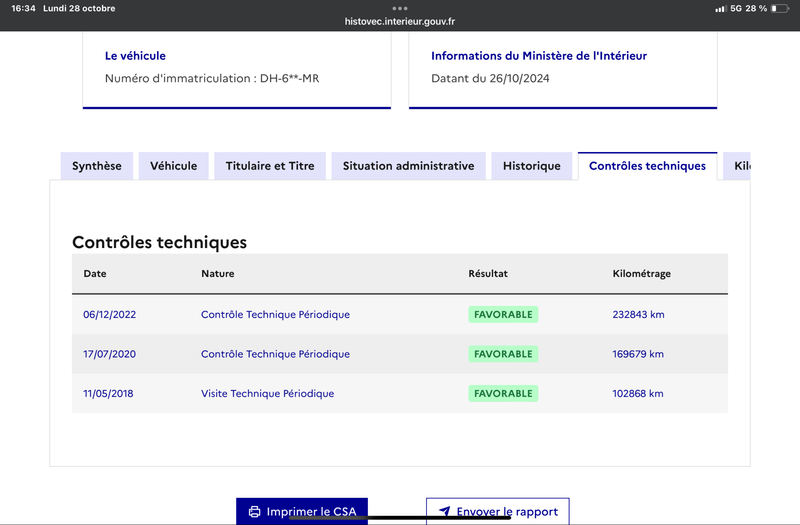
Task: Click Informations du Ministère de l'Intérieur heading
Action: 539,56
